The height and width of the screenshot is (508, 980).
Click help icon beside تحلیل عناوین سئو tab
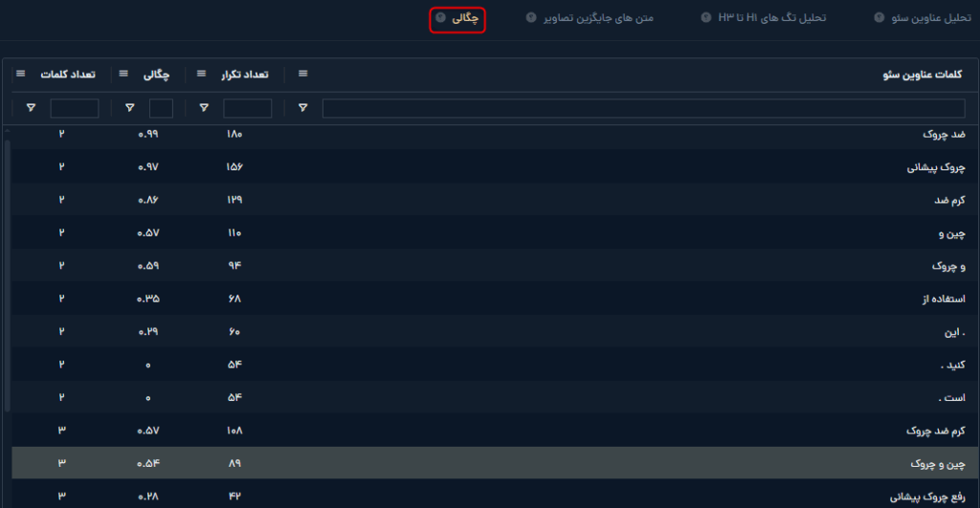pyautogui.click(x=879, y=18)
